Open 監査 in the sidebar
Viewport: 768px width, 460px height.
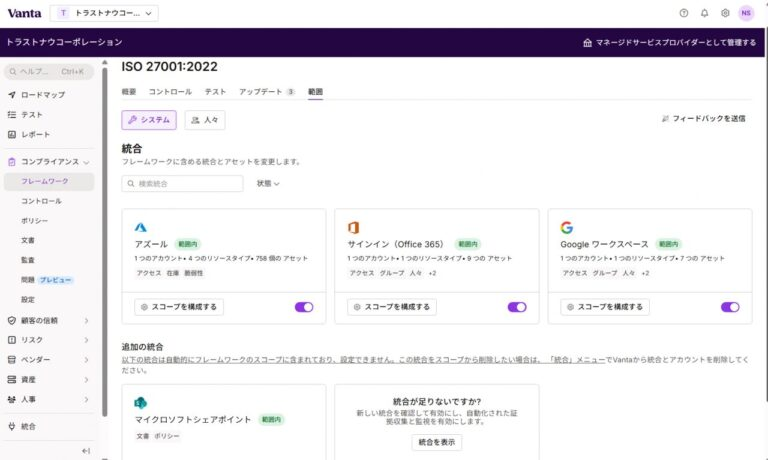pyautogui.click(x=28, y=260)
